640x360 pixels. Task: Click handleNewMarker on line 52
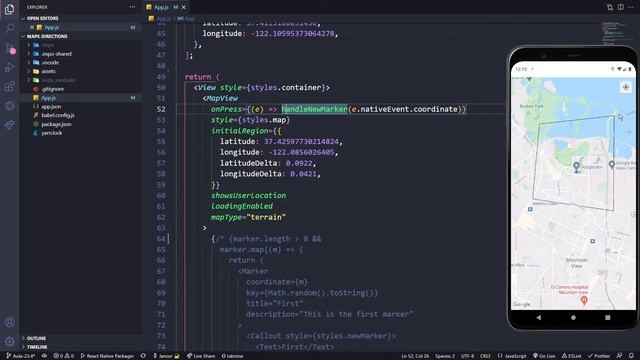pyautogui.click(x=314, y=109)
